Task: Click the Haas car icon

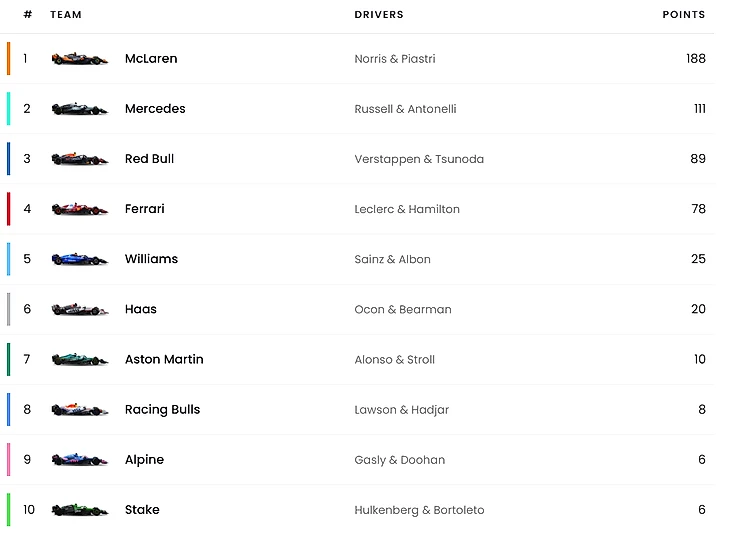Action: (80, 309)
